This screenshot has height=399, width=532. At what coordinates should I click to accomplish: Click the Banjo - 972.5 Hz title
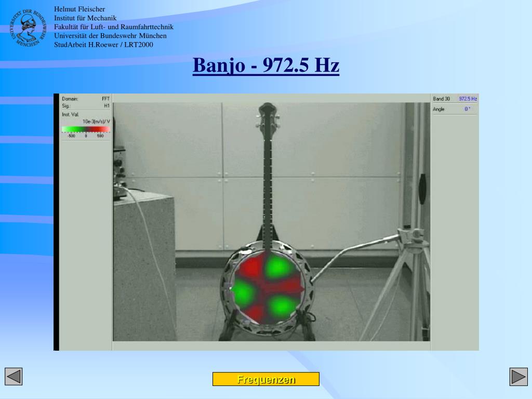pyautogui.click(x=265, y=65)
